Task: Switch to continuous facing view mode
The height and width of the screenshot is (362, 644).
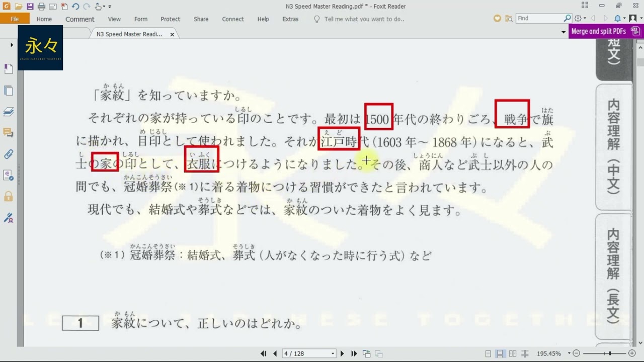Action: [x=525, y=353]
